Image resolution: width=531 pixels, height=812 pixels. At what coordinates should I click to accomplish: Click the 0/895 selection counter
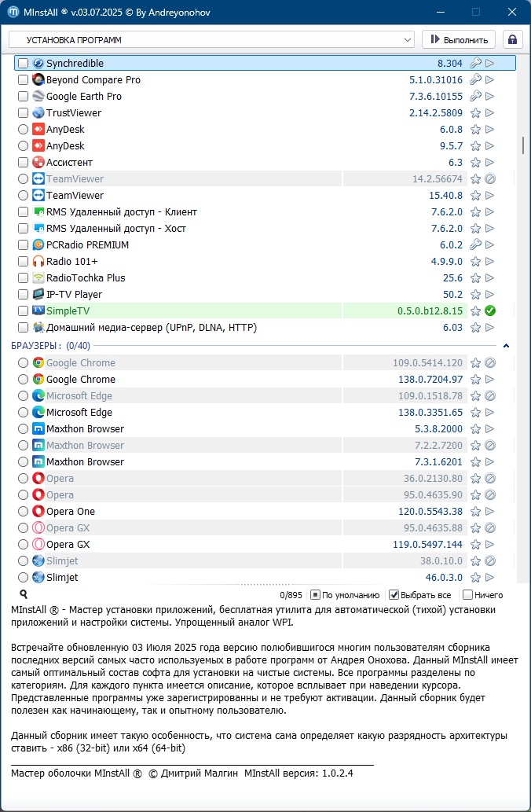[291, 596]
